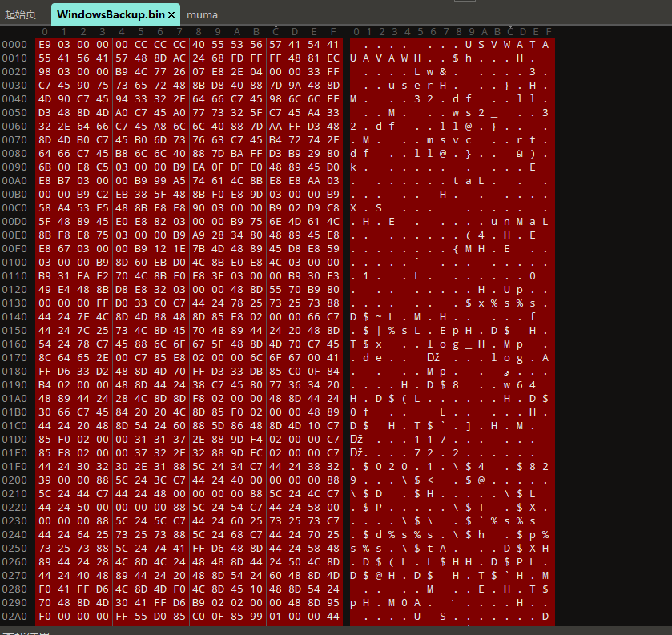The height and width of the screenshot is (635, 672).
Task: Select byte 99 in row 02A0
Action: click(x=256, y=616)
